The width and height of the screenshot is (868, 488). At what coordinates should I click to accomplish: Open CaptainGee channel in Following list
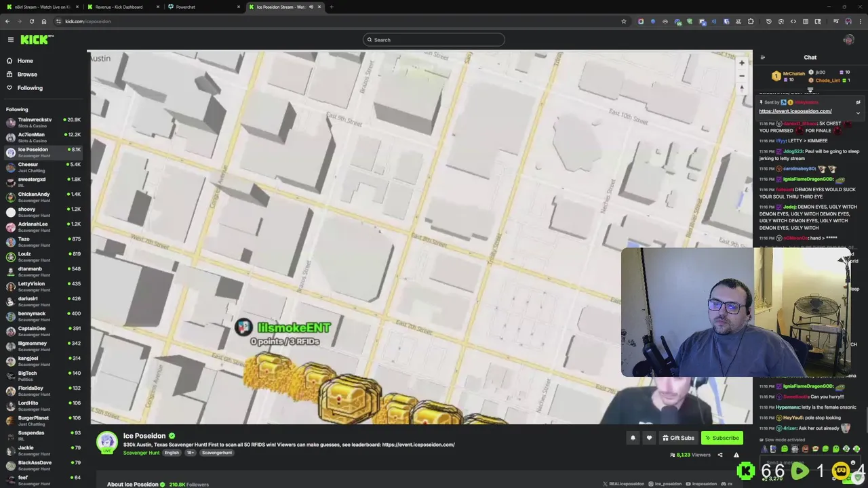point(43,331)
